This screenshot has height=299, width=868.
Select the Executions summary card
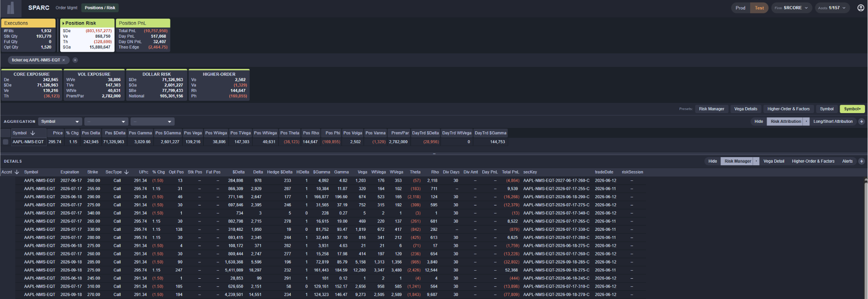click(x=28, y=35)
